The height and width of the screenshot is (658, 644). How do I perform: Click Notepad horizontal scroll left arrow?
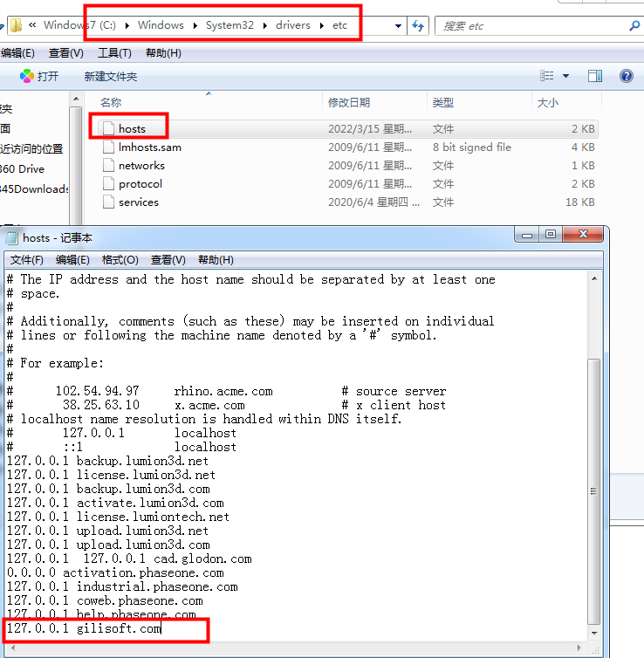(13, 648)
